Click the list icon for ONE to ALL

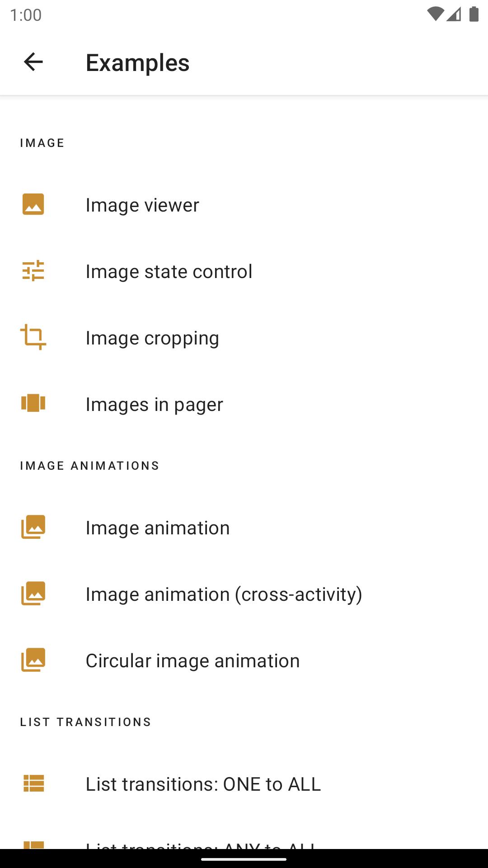(x=33, y=783)
